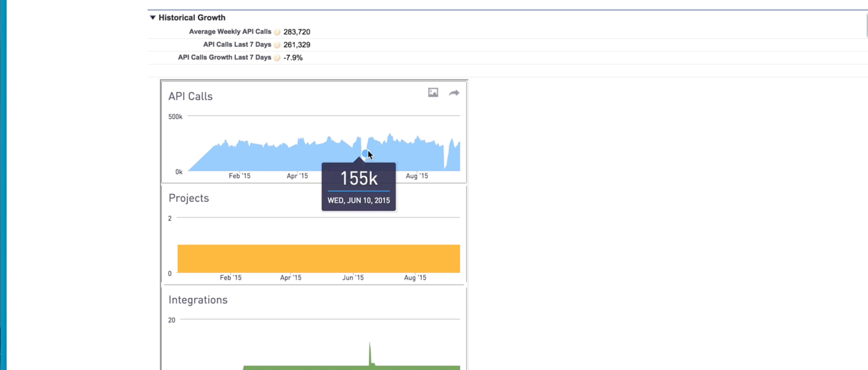Click Aug '15 label on Projects axis

coord(415,278)
